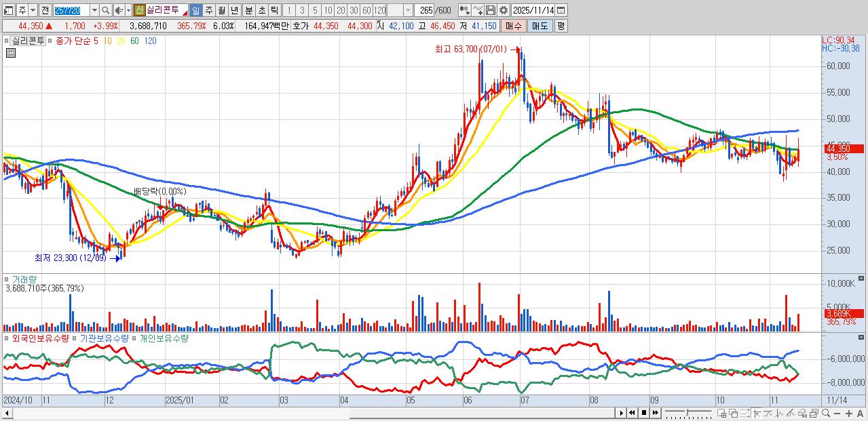Click the crosshair line tool icon
This screenshot has height=421, width=868.
[x=757, y=414]
